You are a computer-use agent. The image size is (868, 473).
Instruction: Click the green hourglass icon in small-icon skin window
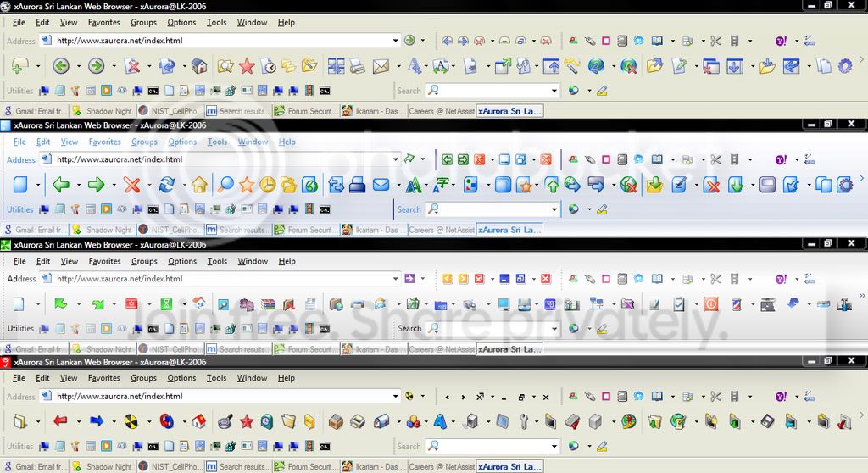[x=167, y=303]
